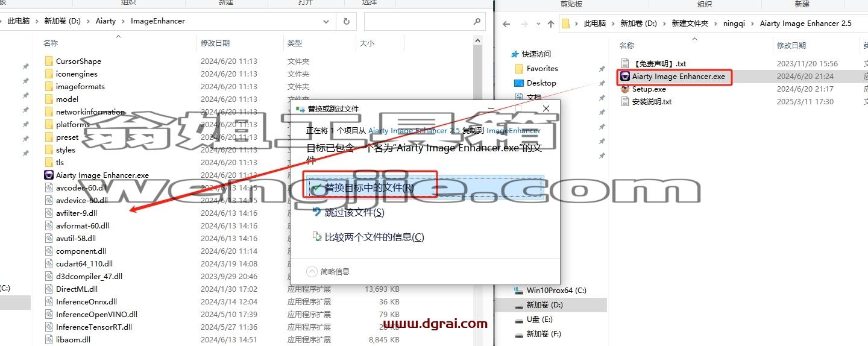Click '替换目标中的文件(R)' in the dialog

[x=426, y=188]
